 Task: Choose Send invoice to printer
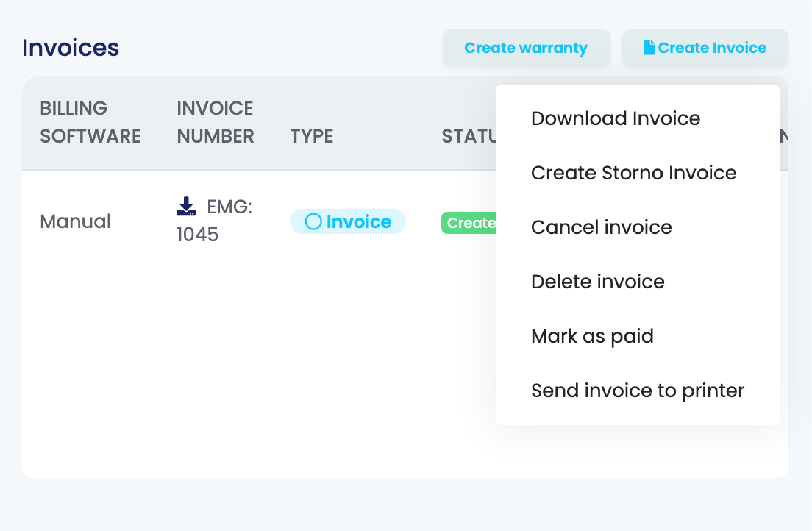point(638,390)
